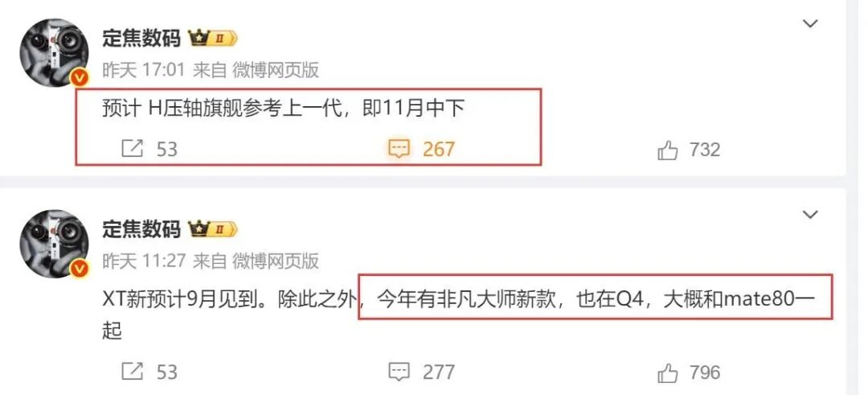
Task: Click crown membership badge on second post
Action: pyautogui.click(x=213, y=228)
